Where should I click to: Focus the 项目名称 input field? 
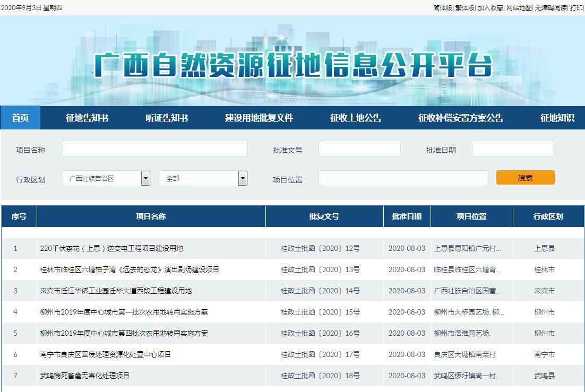tap(154, 149)
